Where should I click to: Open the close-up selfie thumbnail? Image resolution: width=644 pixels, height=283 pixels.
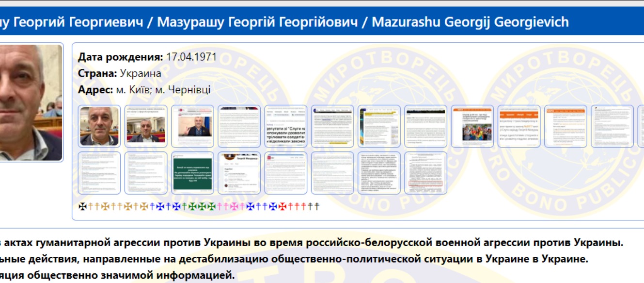[x=98, y=126]
